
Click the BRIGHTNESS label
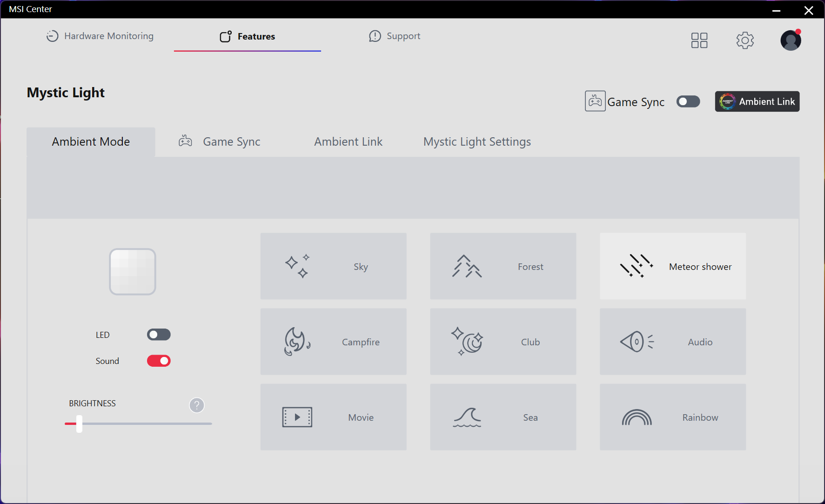click(x=92, y=403)
